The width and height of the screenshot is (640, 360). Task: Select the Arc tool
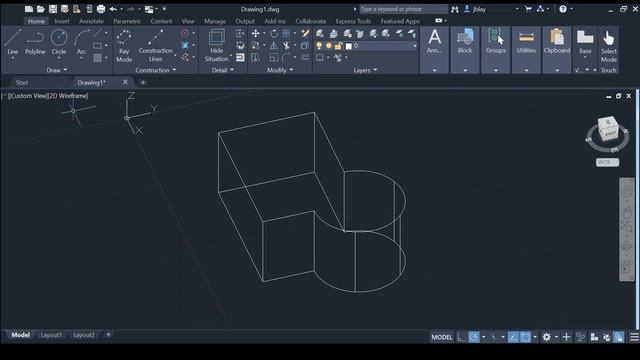pyautogui.click(x=81, y=41)
